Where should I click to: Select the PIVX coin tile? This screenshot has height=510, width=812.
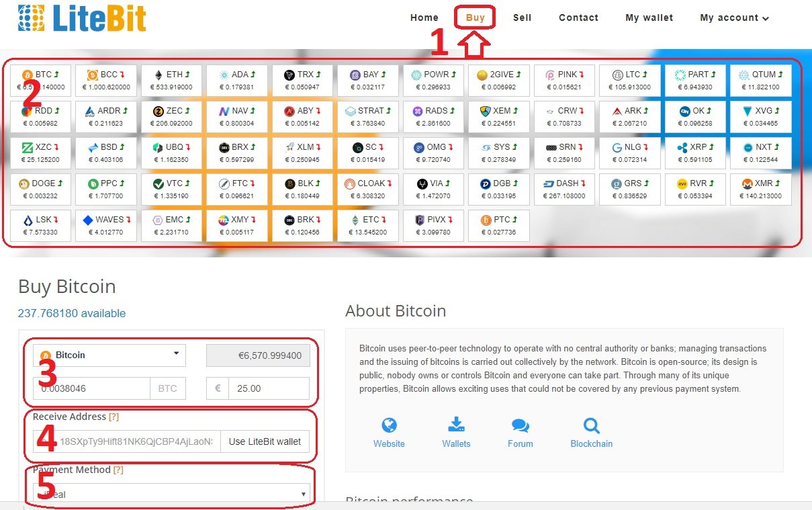(x=435, y=226)
